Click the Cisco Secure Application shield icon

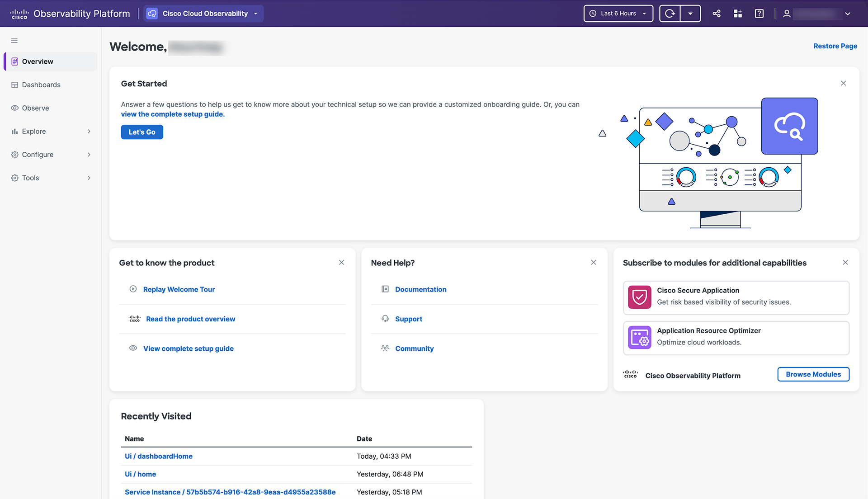coord(639,297)
